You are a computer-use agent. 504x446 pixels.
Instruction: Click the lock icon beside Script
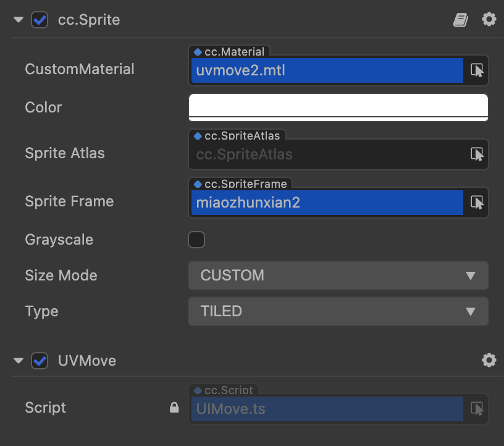(x=174, y=408)
